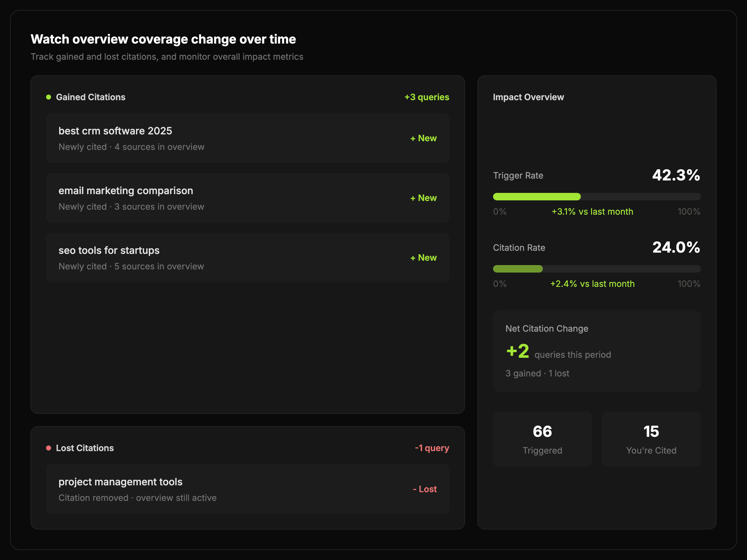747x560 pixels.
Task: Click green dot beside Gained Citations
Action: point(49,97)
